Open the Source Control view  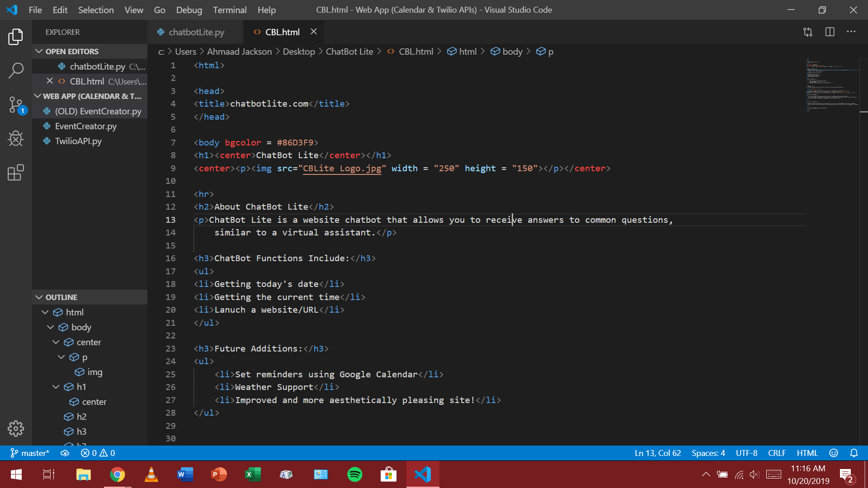pyautogui.click(x=16, y=105)
